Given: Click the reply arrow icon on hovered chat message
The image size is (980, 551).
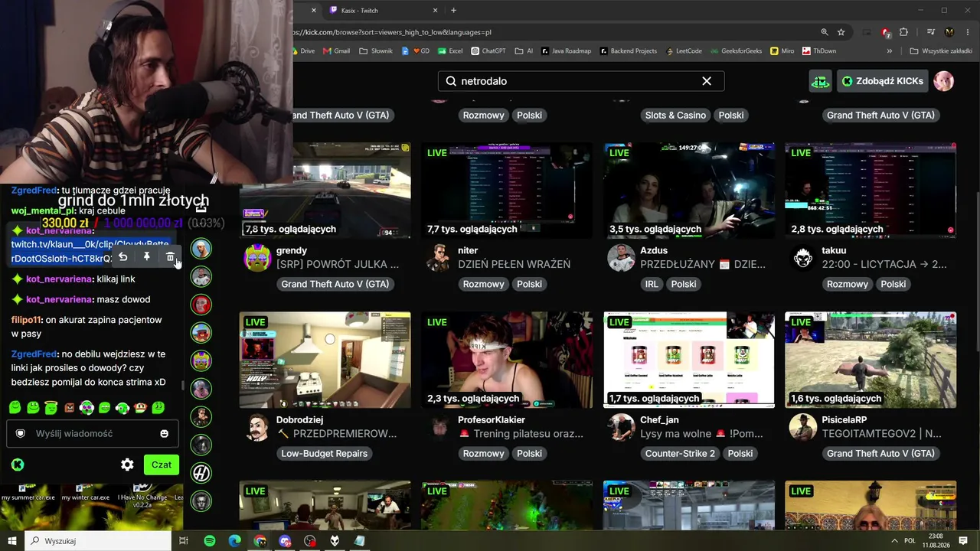Looking at the screenshot, I should tap(123, 257).
